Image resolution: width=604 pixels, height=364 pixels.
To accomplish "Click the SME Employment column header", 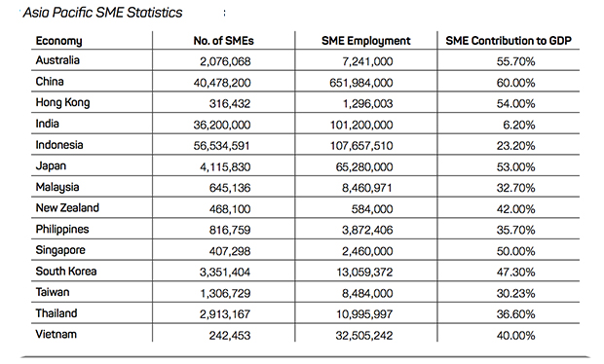I will click(x=366, y=41).
